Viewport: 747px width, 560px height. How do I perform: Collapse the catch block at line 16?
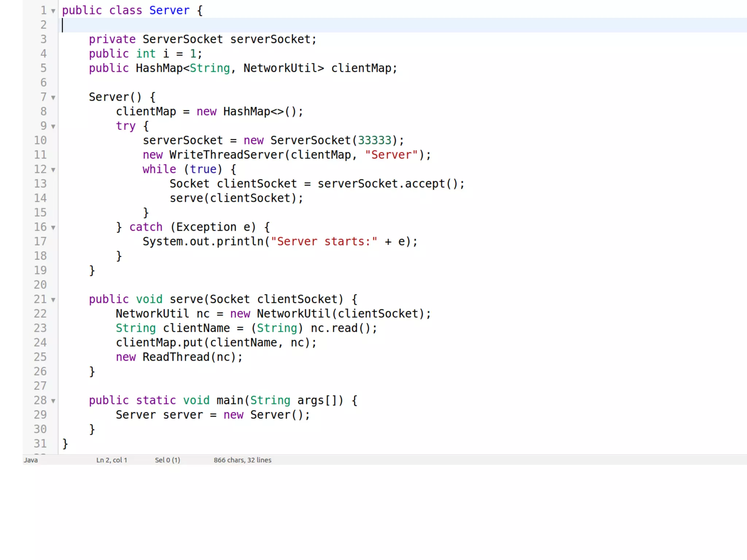click(x=53, y=227)
